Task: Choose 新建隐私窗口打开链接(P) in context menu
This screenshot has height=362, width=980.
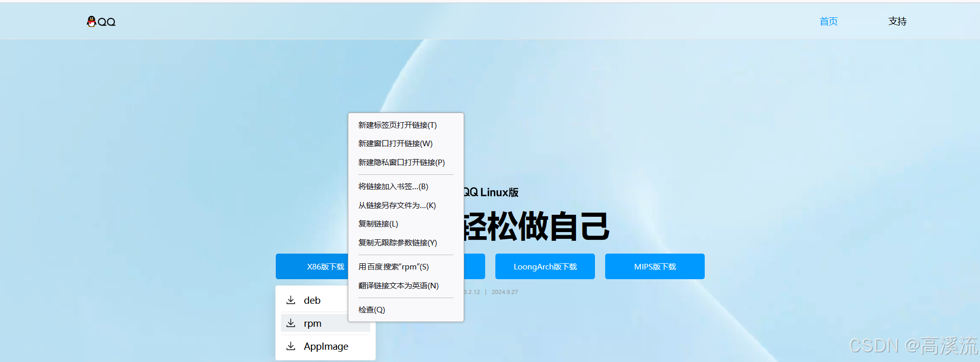Action: (x=406, y=163)
